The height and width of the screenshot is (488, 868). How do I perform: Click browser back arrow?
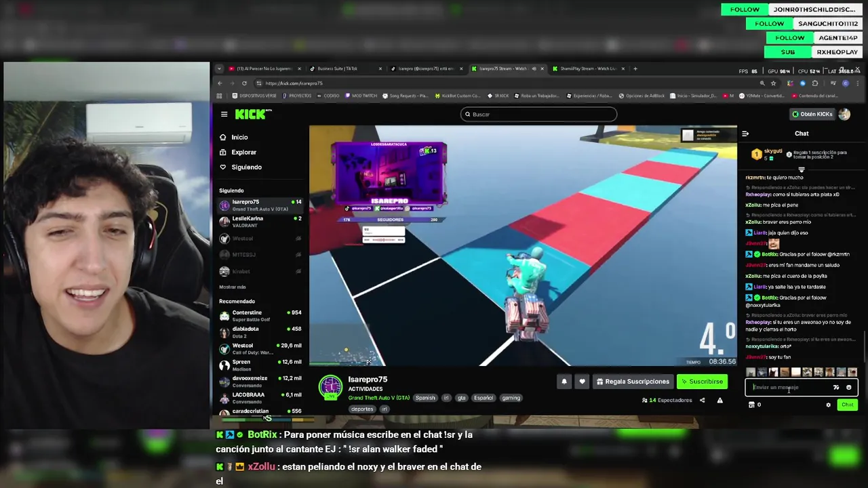click(219, 83)
